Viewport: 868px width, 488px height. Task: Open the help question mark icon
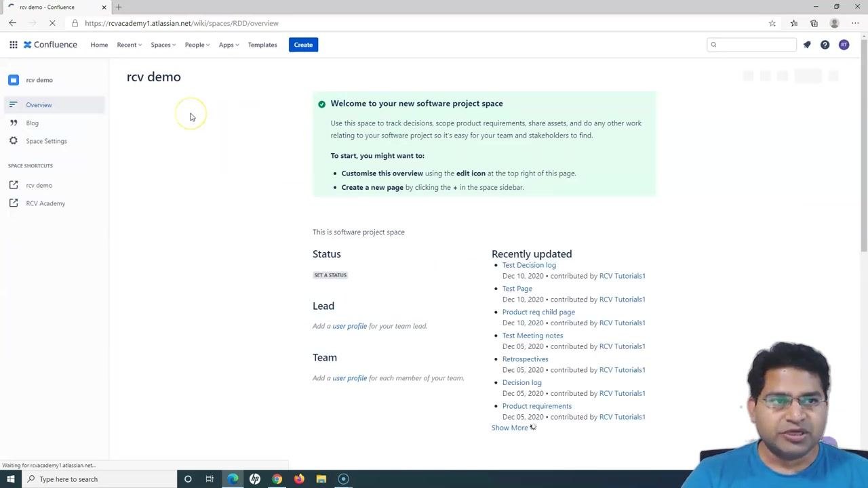click(825, 45)
